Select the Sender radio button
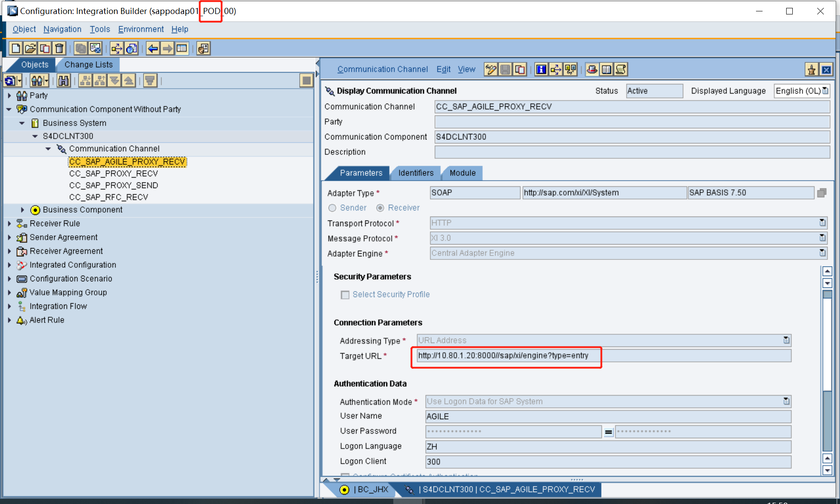 [x=332, y=208]
